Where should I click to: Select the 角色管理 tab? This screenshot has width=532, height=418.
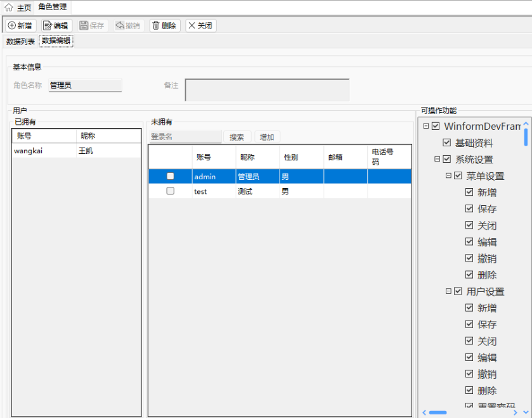(52, 8)
